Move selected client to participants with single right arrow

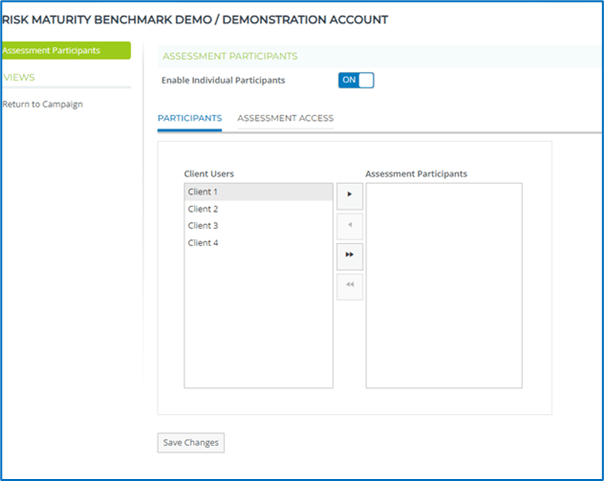coord(350,196)
